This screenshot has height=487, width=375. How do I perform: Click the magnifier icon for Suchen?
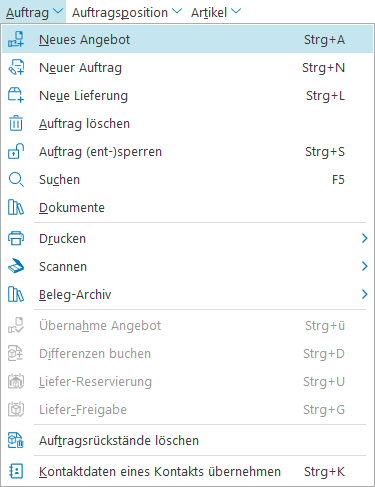click(16, 179)
